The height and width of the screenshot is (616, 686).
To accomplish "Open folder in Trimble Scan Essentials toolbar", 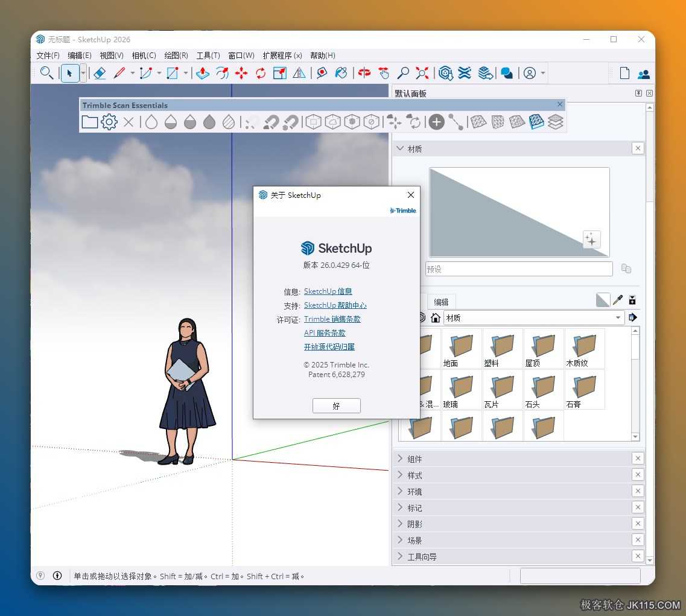I will 90,122.
